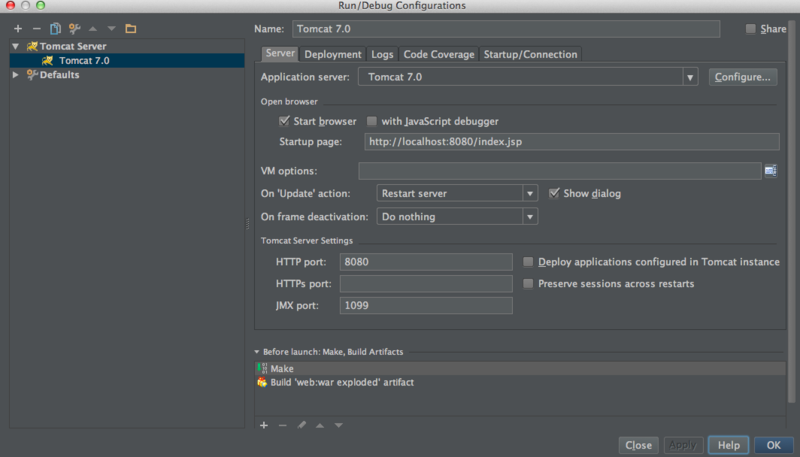800x457 pixels.
Task: Click the HTTP port field
Action: 426,262
